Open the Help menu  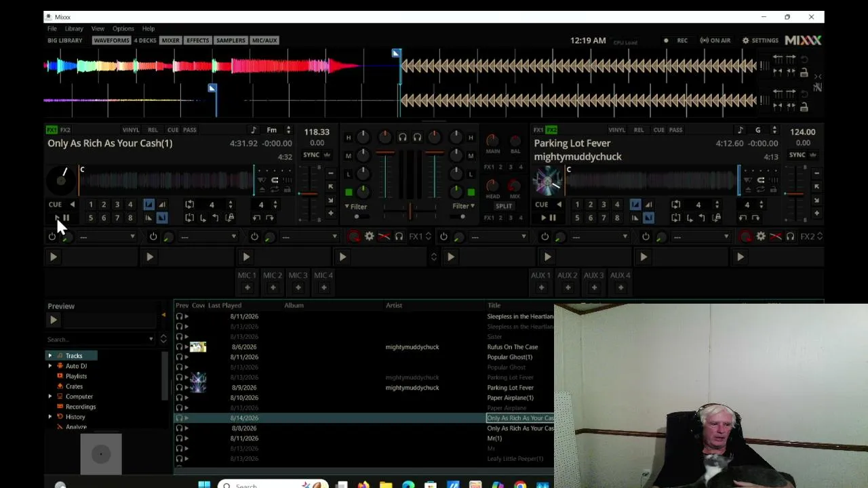point(148,28)
